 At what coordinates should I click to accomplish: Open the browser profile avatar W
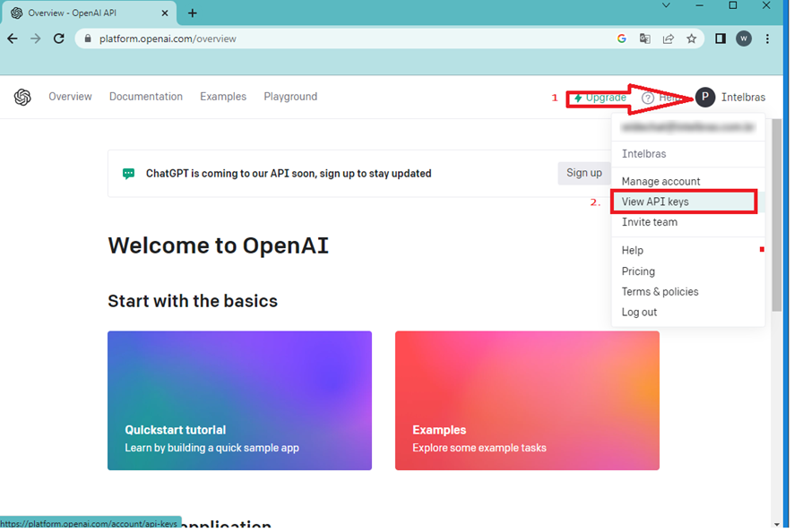tap(743, 39)
